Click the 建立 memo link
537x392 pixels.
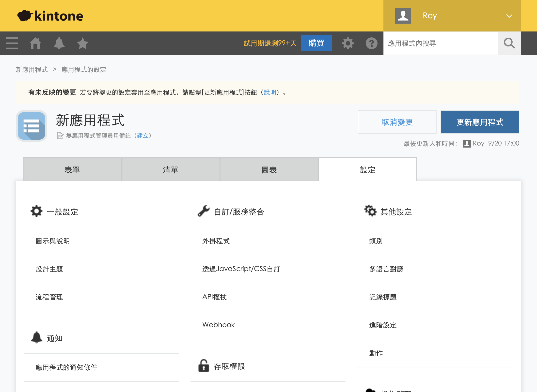[143, 136]
